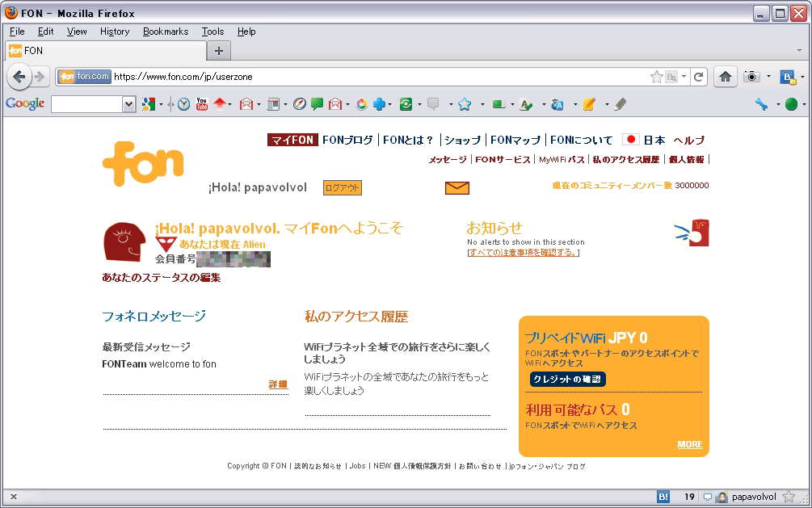Open YouTube from the toolbar icon

pos(202,104)
